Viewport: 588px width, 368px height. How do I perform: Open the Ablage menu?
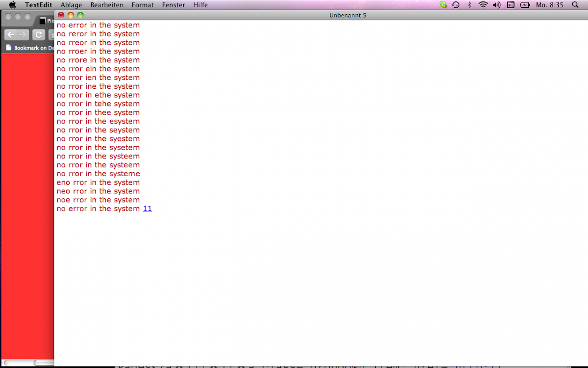(x=71, y=5)
